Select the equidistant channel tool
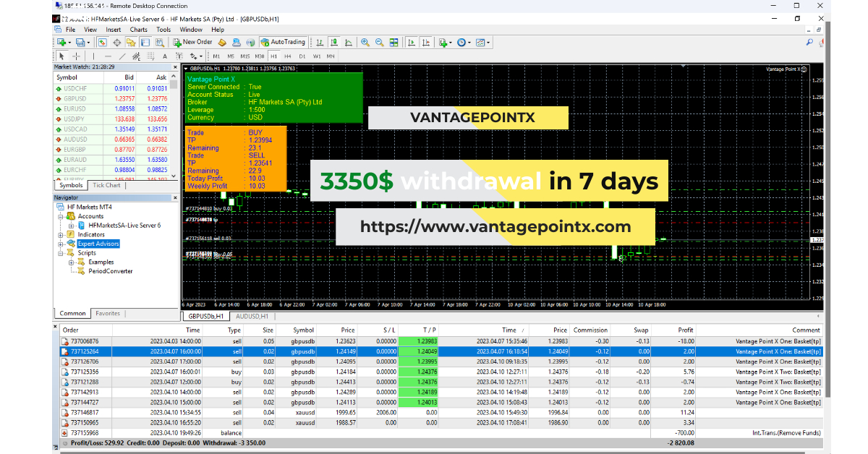The width and height of the screenshot is (868, 454). [136, 56]
